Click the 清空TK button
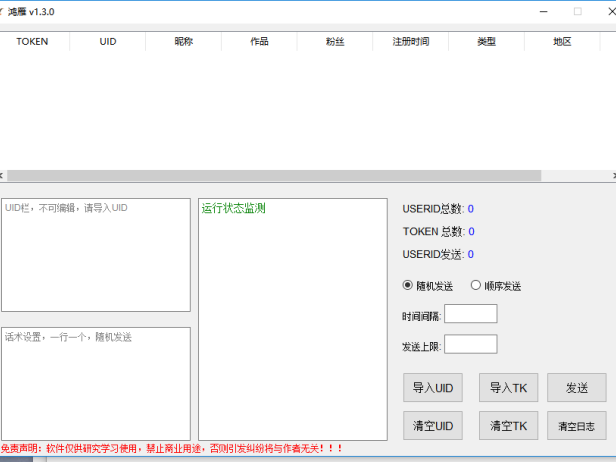Image resolution: width=616 pixels, height=462 pixels. (x=508, y=425)
